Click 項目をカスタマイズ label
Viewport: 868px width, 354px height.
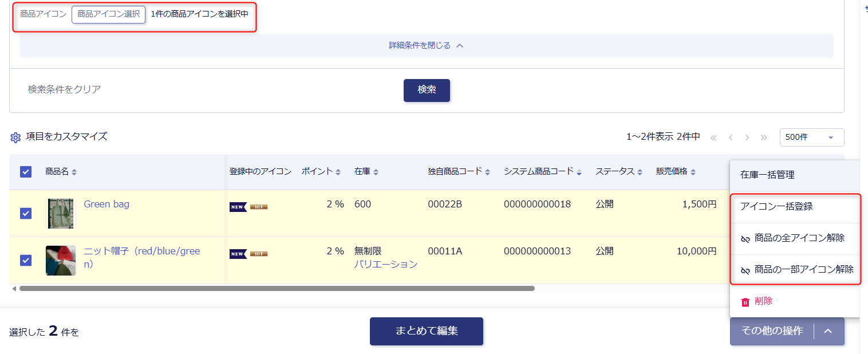pos(66,137)
